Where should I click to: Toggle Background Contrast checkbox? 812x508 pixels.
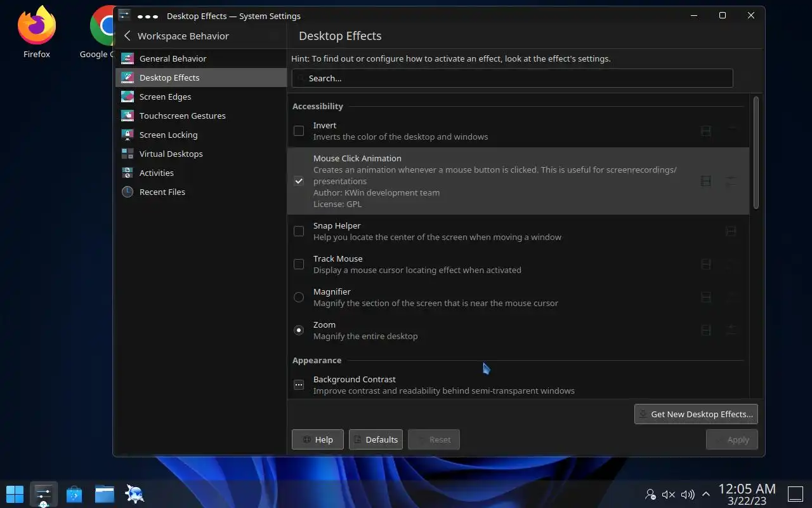click(299, 385)
